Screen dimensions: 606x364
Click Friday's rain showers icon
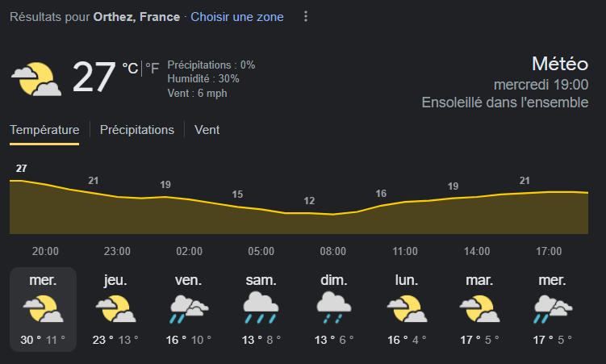[x=188, y=309]
